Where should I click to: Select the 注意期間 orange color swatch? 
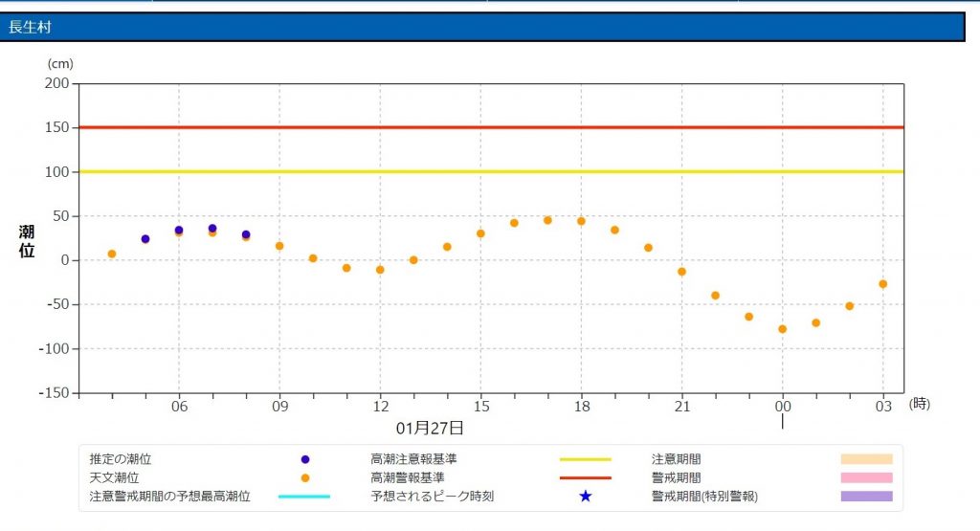point(866,459)
